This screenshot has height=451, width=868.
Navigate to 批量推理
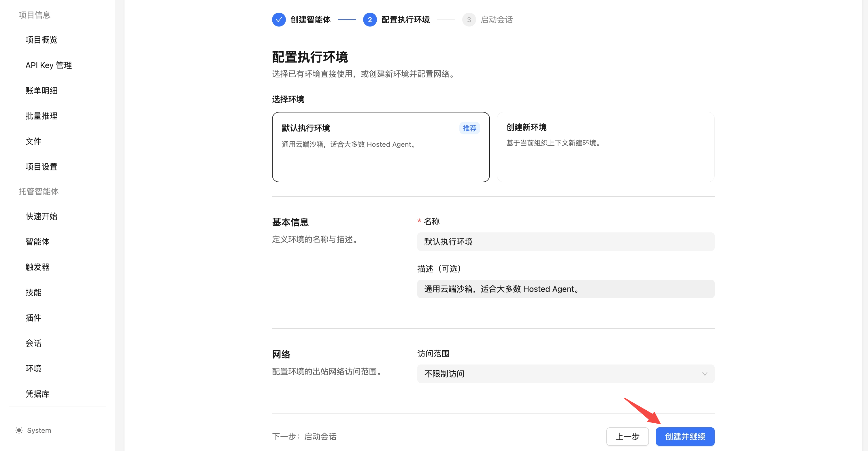click(41, 116)
